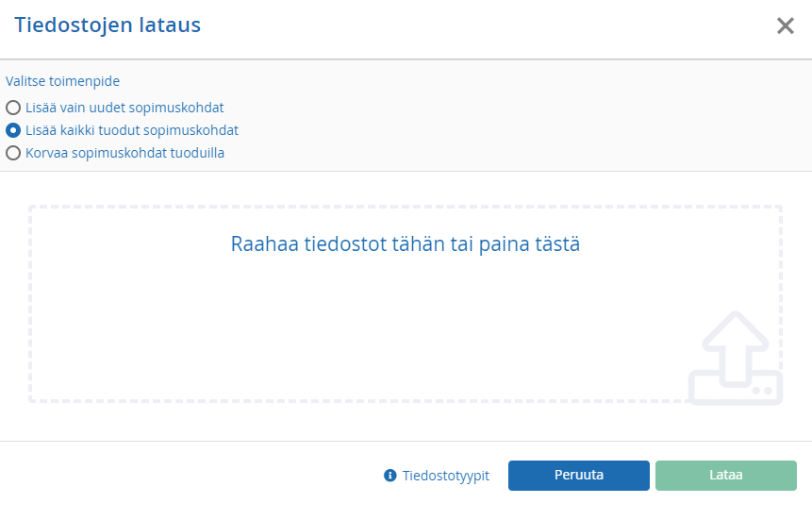812x520 pixels.
Task: Click the info icon beside Tiedostotyypit
Action: coord(389,476)
